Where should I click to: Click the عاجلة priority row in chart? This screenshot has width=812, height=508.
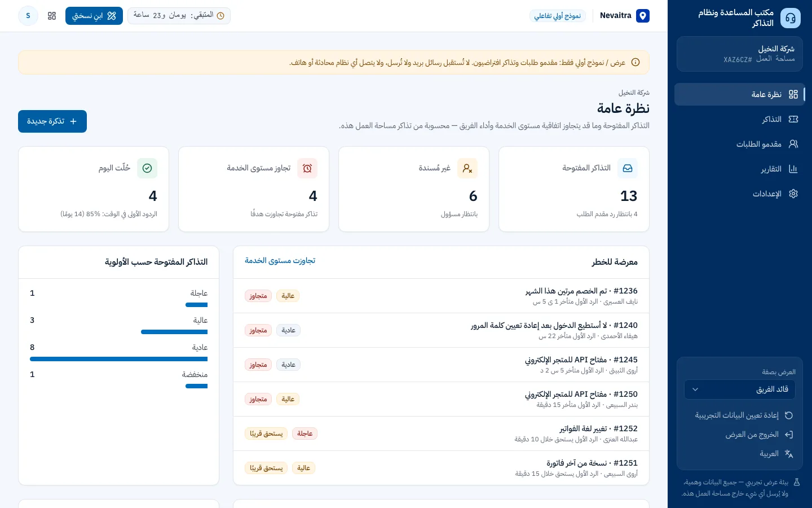pyautogui.click(x=119, y=299)
